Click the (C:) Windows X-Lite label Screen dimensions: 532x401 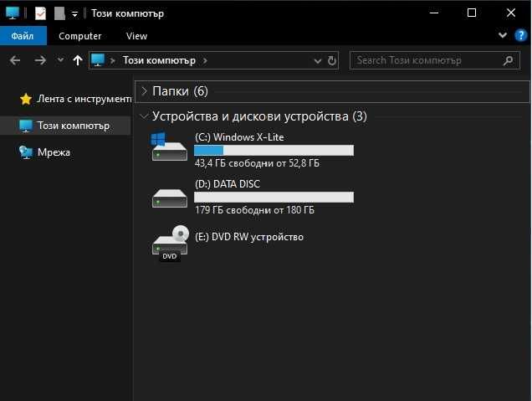tap(239, 137)
